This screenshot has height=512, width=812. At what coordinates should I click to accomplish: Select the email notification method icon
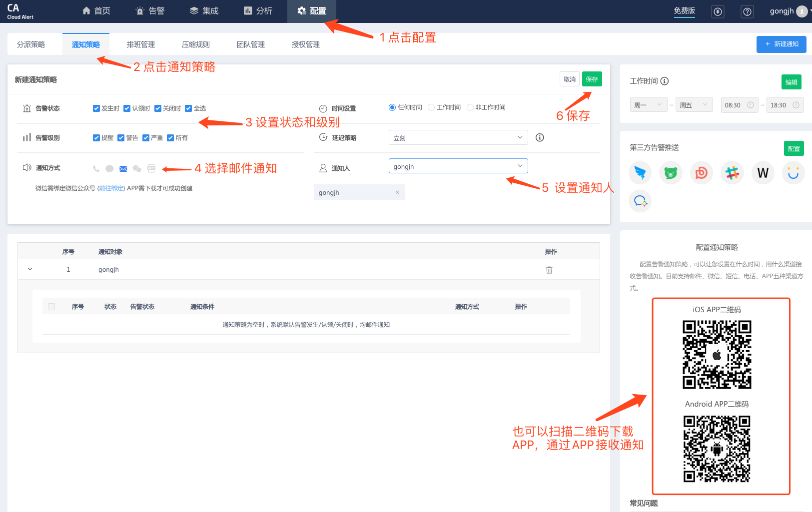coord(123,168)
